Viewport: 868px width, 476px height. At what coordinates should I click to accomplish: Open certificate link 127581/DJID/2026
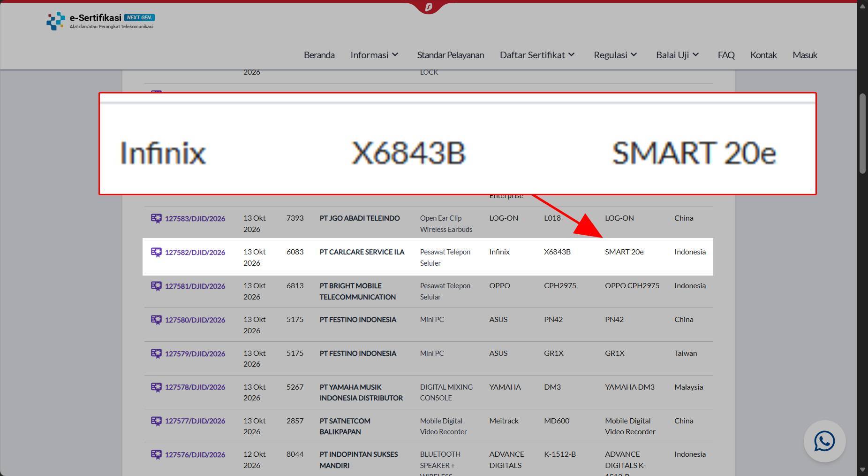(195, 286)
